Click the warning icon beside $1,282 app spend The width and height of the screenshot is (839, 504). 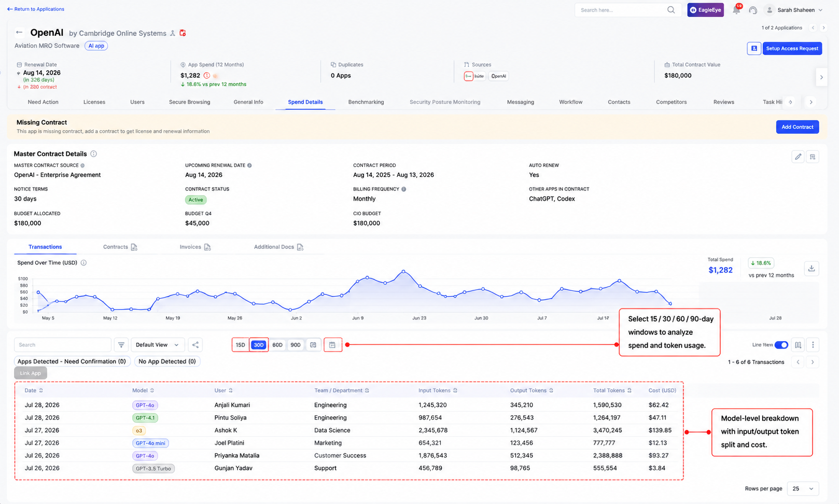tap(207, 76)
